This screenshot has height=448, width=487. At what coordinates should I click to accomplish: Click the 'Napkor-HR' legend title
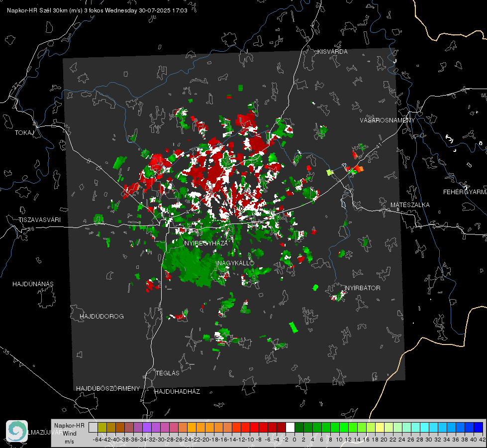[x=69, y=426]
